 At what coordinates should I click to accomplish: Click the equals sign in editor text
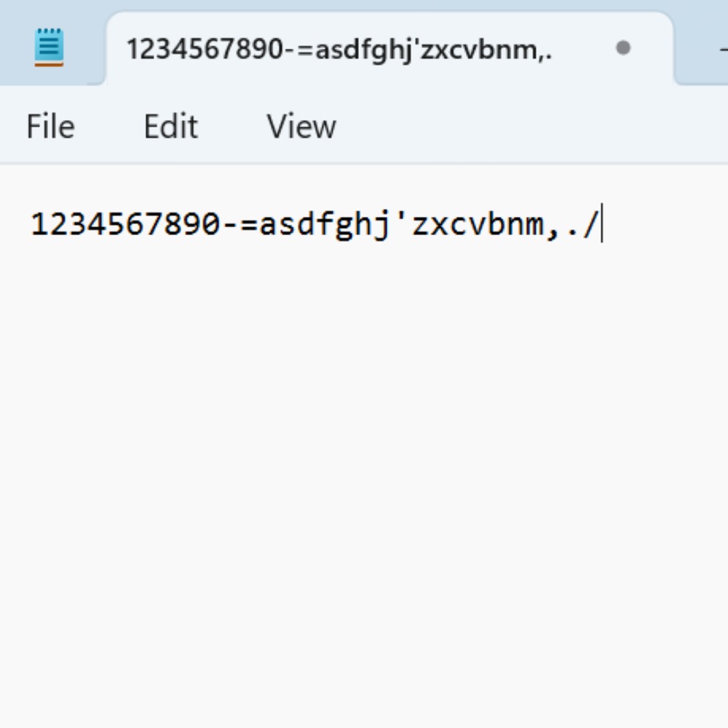[248, 225]
